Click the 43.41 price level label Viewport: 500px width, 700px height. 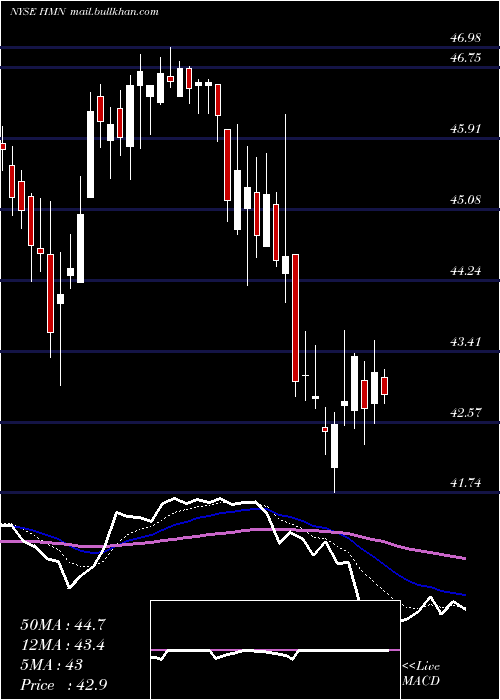(x=466, y=342)
